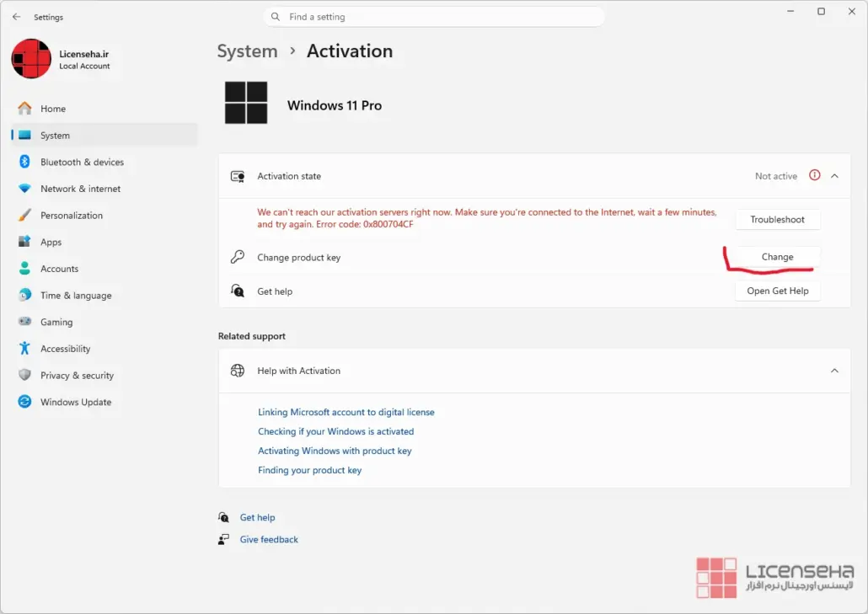Click the Get help icon in the activation card
The image size is (868, 614).
238,291
